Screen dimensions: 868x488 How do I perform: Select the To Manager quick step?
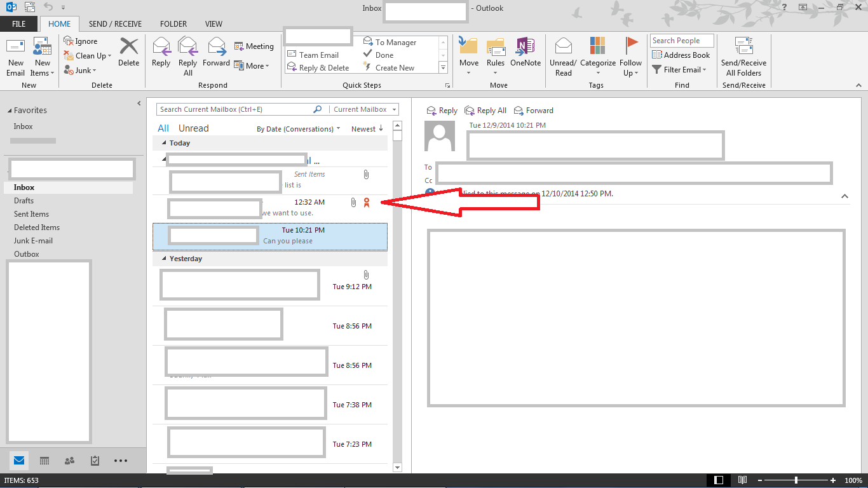point(390,42)
